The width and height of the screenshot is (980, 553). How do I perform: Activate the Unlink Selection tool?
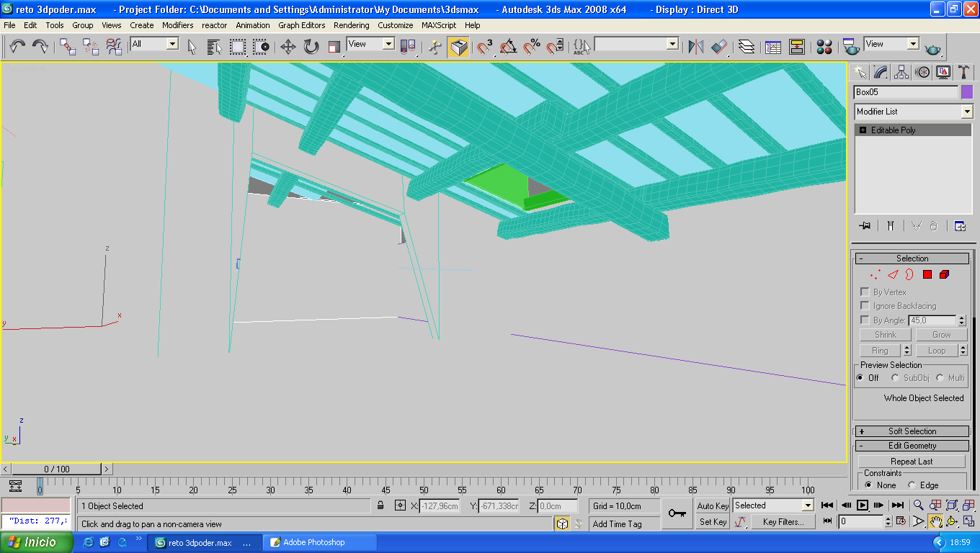coord(91,47)
